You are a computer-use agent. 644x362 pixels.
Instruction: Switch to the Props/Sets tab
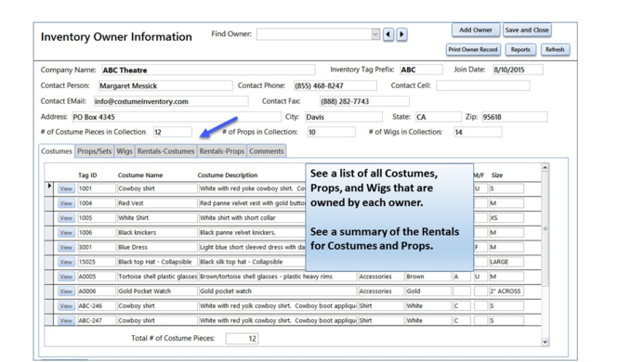pyautogui.click(x=95, y=151)
